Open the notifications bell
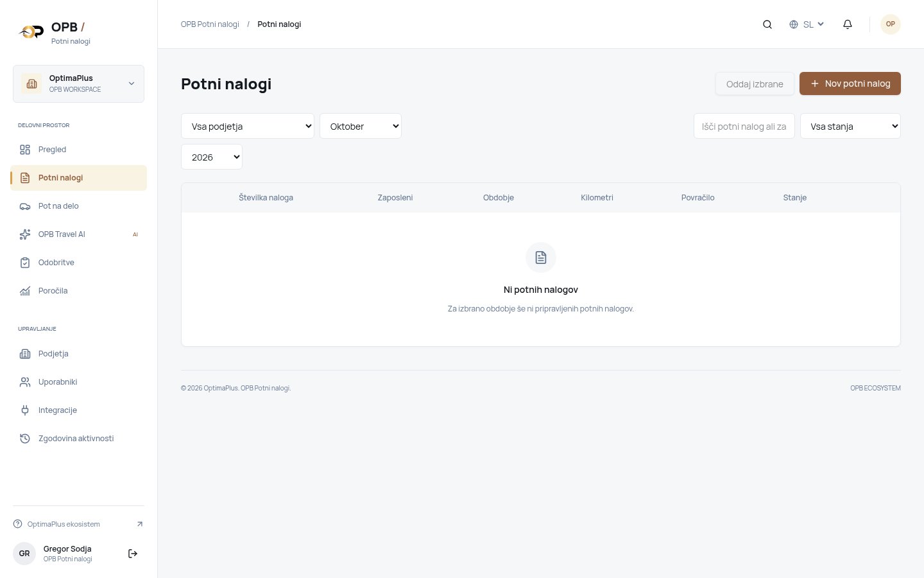The image size is (924, 578). point(848,24)
